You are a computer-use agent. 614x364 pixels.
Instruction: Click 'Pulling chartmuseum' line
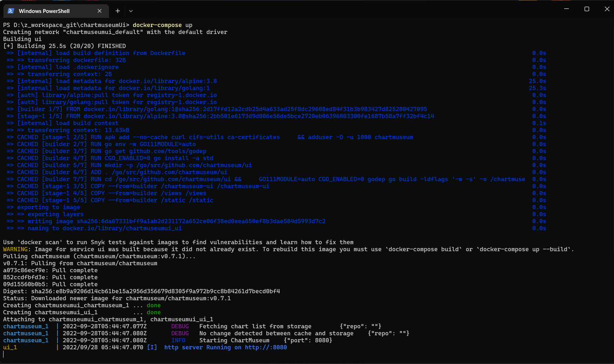pyautogui.click(x=100, y=256)
